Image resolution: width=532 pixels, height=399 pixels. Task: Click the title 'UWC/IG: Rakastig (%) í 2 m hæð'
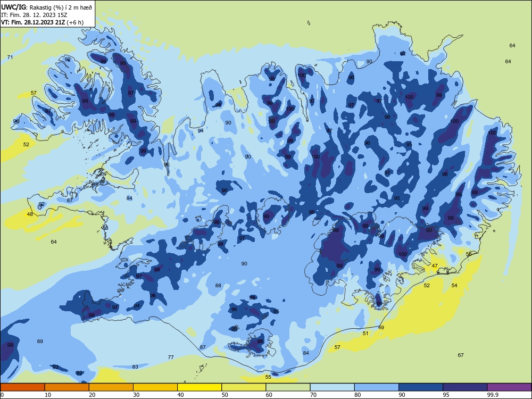46,6
